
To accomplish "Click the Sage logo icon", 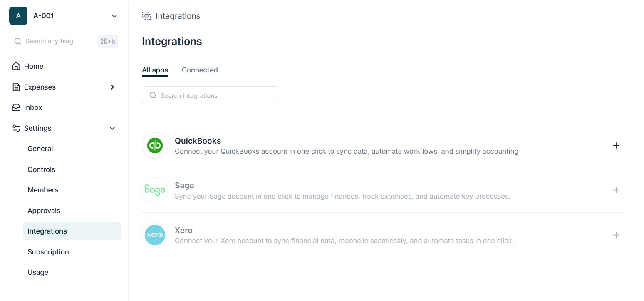I will point(155,190).
